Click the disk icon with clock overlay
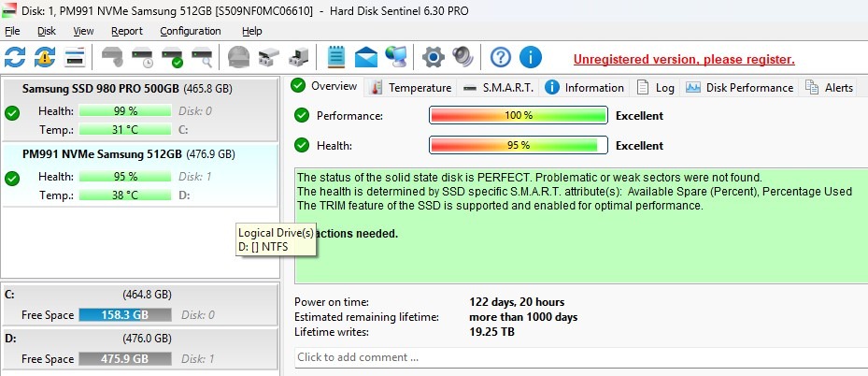 142,58
